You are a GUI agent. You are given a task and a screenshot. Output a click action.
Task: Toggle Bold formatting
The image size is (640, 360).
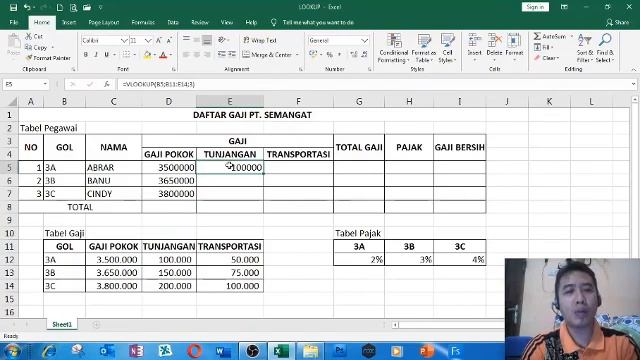[x=86, y=55]
